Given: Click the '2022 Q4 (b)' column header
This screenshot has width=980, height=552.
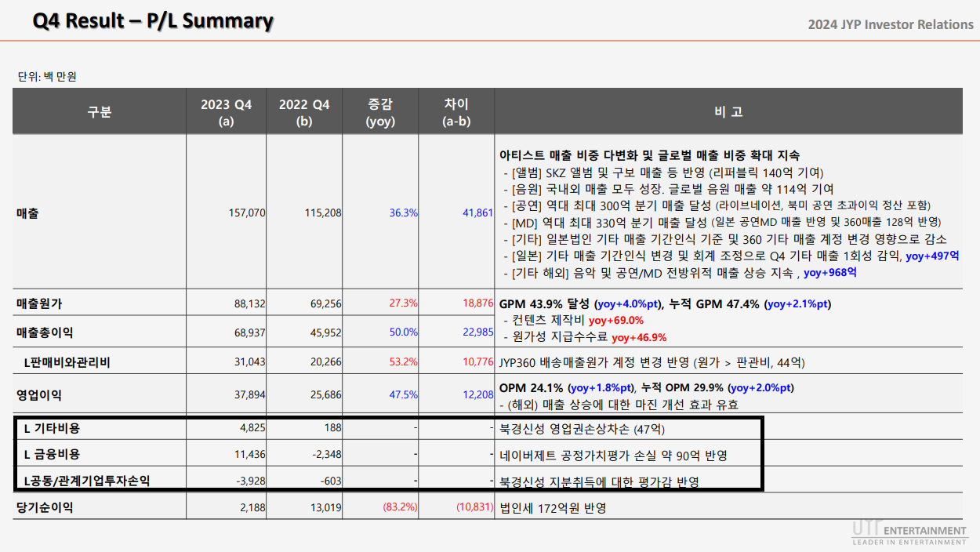Looking at the screenshot, I should coord(304,111).
